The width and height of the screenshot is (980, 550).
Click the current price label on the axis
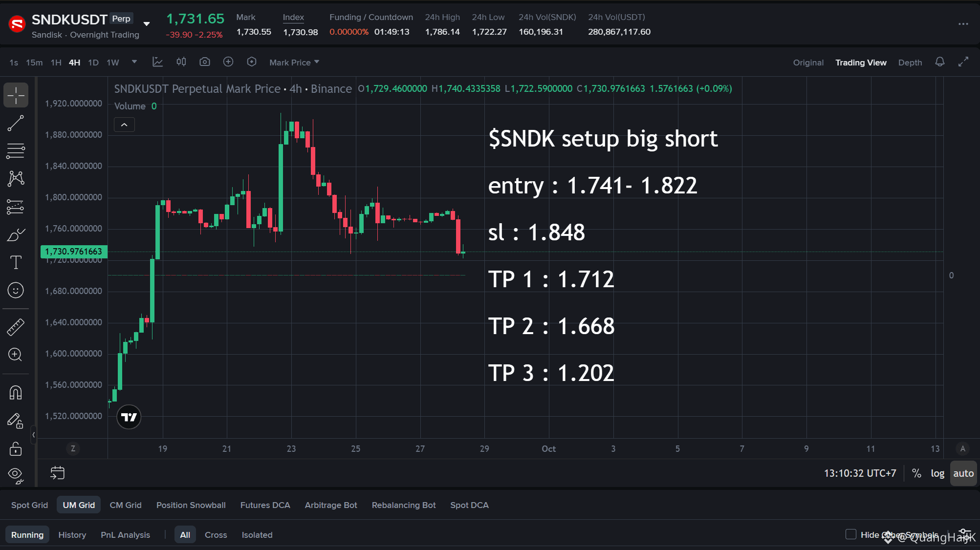coord(74,252)
